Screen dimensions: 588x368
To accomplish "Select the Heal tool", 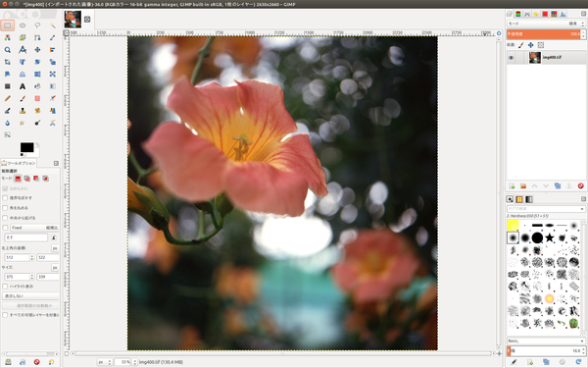I will 37,111.
